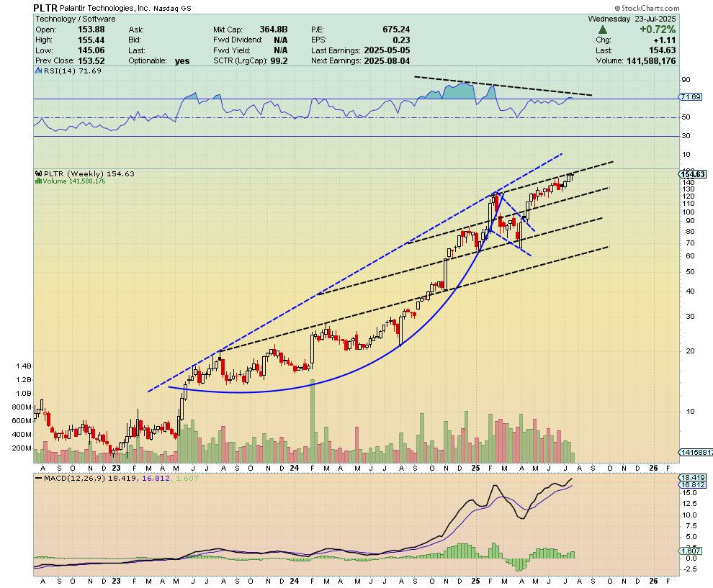
Task: Click the green up-triangle change indicator
Action: [x=603, y=30]
